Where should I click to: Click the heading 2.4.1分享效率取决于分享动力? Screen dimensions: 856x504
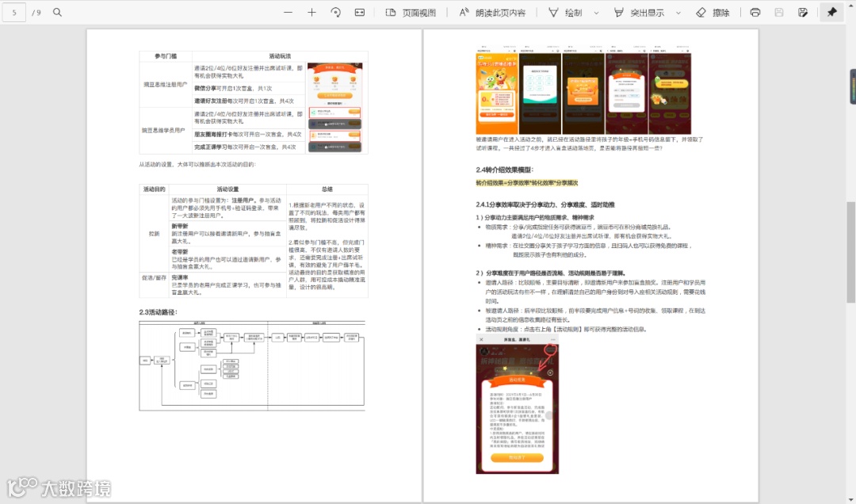(545, 204)
